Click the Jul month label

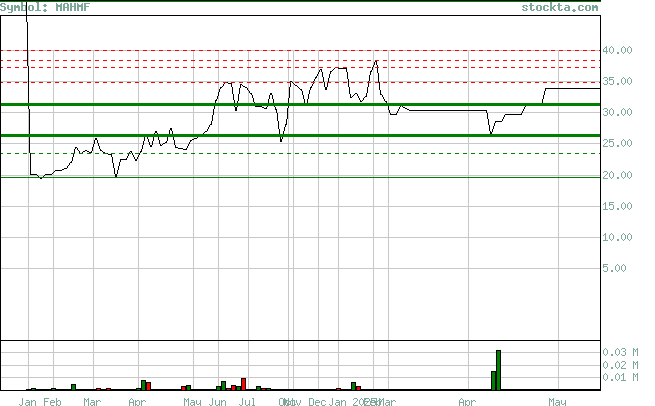[247, 402]
